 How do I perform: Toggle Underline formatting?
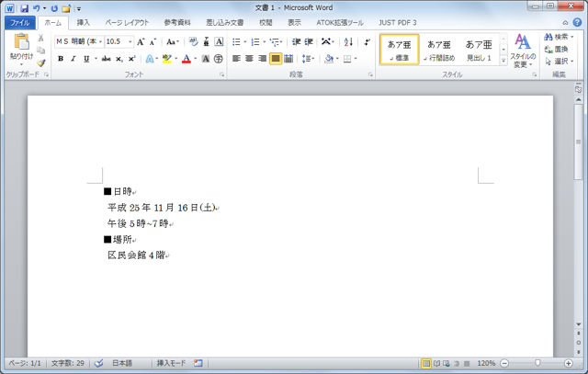coord(86,59)
